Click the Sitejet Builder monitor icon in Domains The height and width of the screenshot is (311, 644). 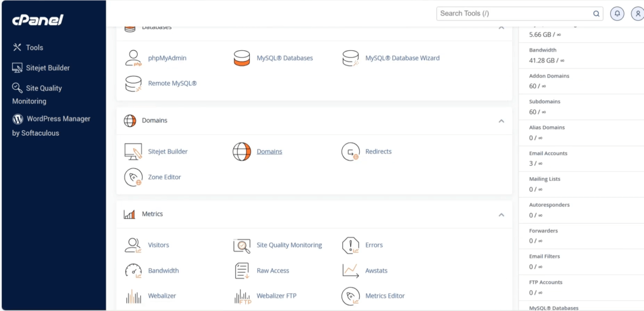(x=133, y=152)
